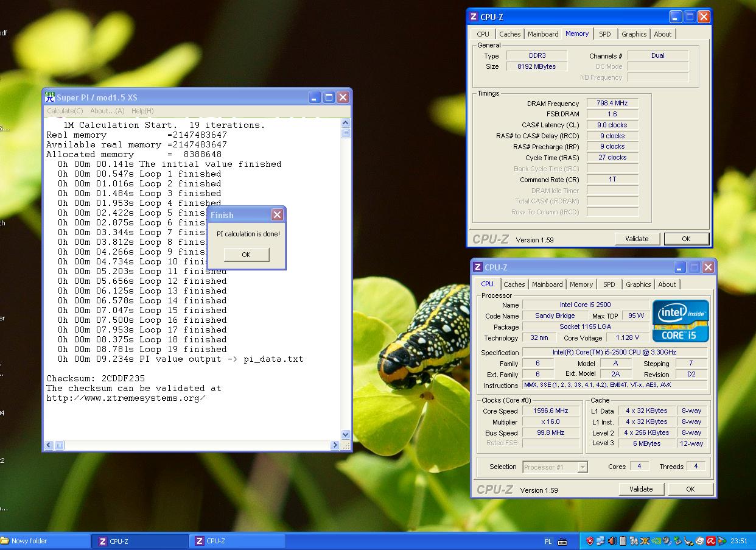
Task: Click the Core Speed 1596.6 MHz field
Action: (x=551, y=411)
